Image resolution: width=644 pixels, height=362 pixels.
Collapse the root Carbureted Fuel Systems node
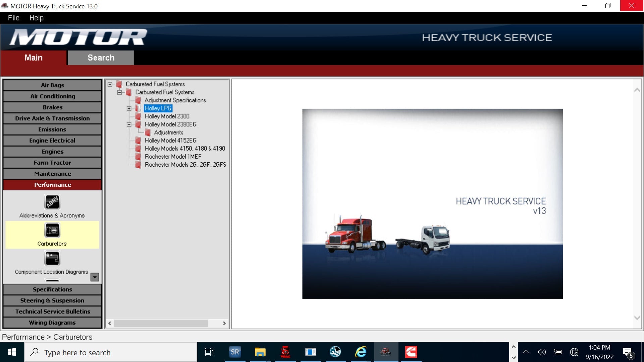(x=110, y=84)
